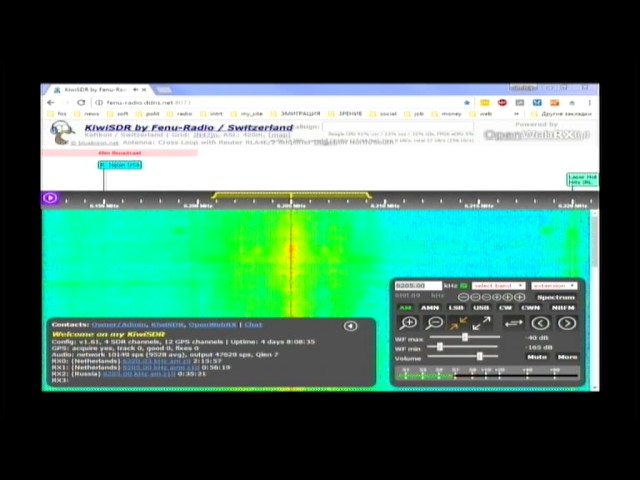The width and height of the screenshot is (640, 480).
Task: Click the red stop-sign extension icon
Action: point(502,102)
